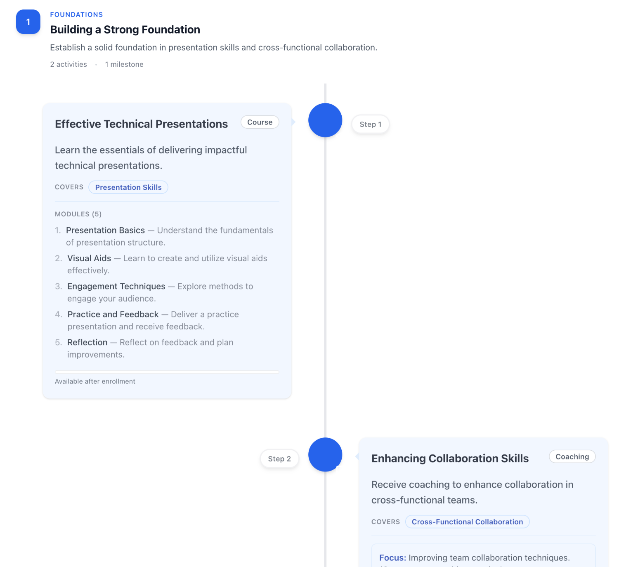Screen dimensions: 643x567
Task: Select the Step 1 timeline circle
Action: tap(325, 120)
